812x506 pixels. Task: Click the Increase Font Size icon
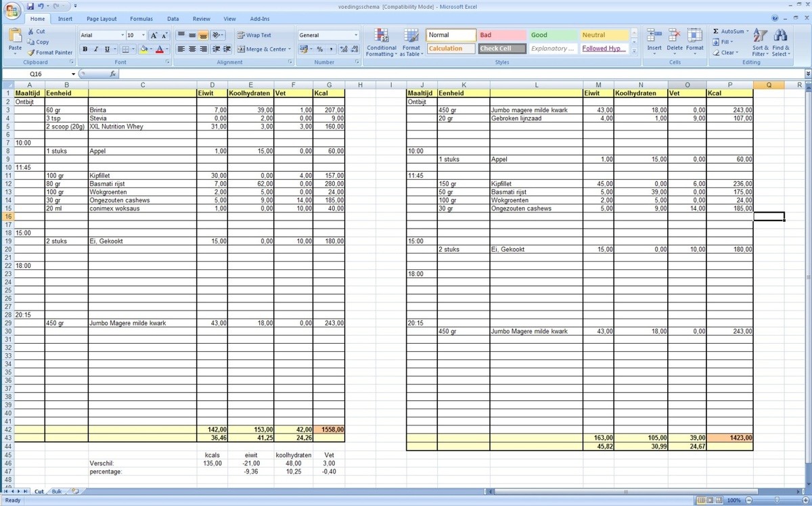pyautogui.click(x=154, y=35)
